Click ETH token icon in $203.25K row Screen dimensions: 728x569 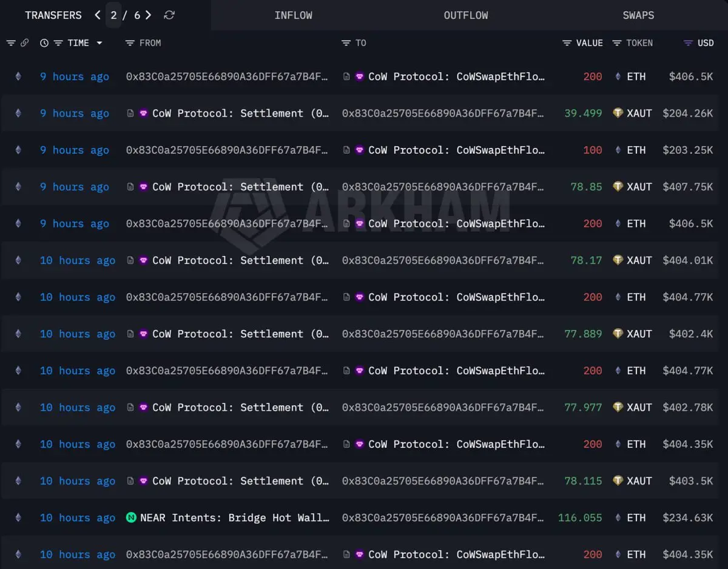[x=618, y=150]
